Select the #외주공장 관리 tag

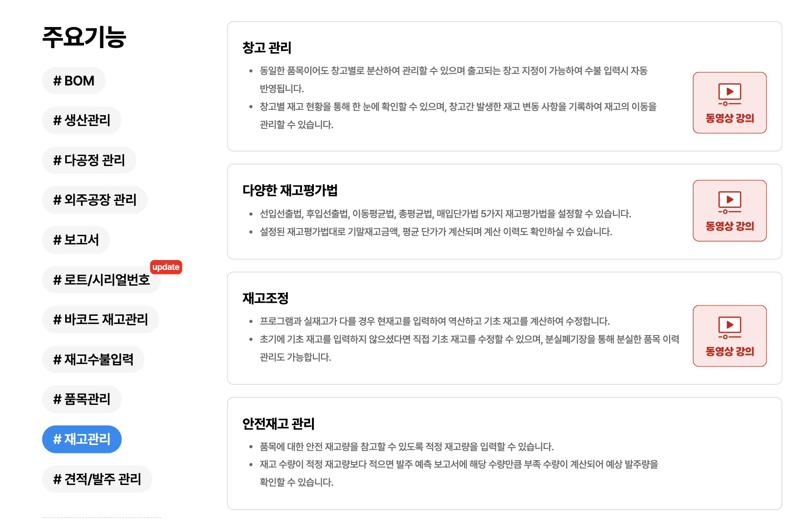pyautogui.click(x=94, y=200)
